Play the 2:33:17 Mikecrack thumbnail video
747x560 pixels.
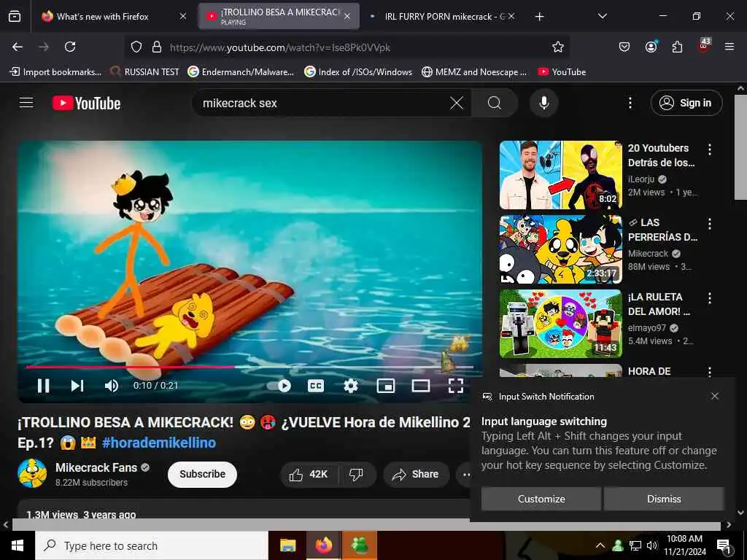561,249
